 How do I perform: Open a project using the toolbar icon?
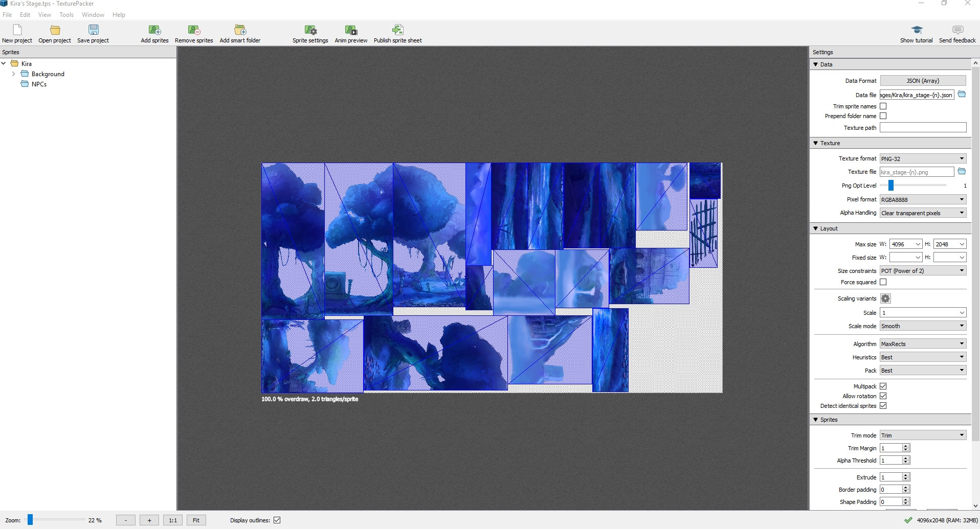coord(55,30)
